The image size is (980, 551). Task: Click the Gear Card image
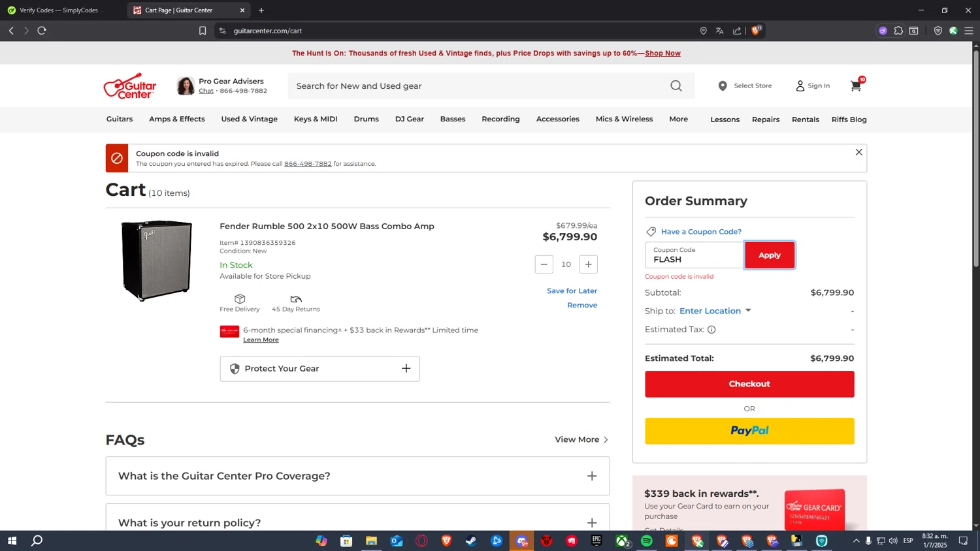click(815, 510)
